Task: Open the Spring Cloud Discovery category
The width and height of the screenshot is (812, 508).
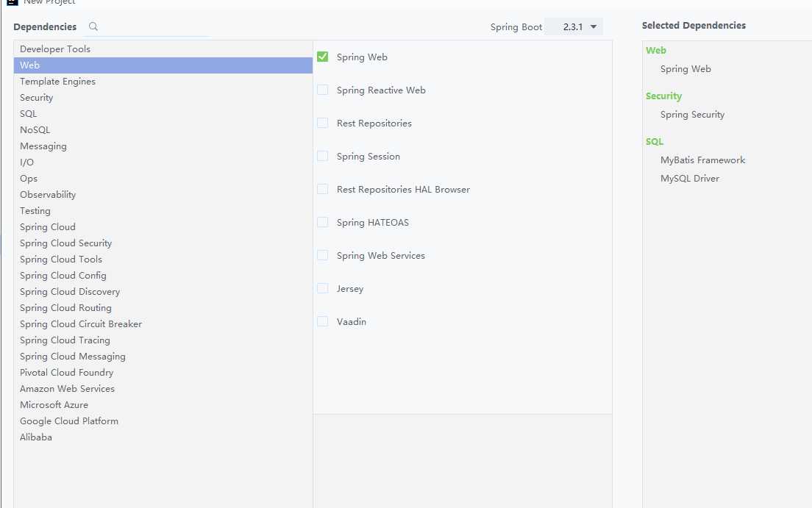Action: pyautogui.click(x=70, y=292)
